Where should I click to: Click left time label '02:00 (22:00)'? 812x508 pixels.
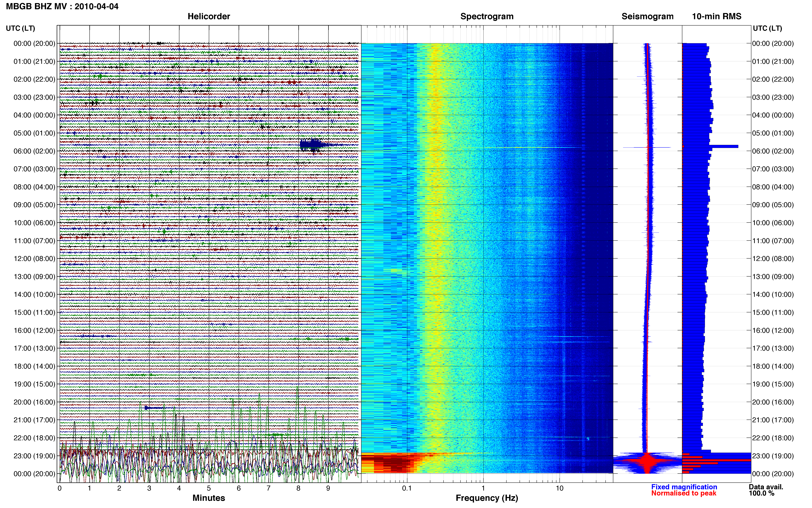pos(34,79)
